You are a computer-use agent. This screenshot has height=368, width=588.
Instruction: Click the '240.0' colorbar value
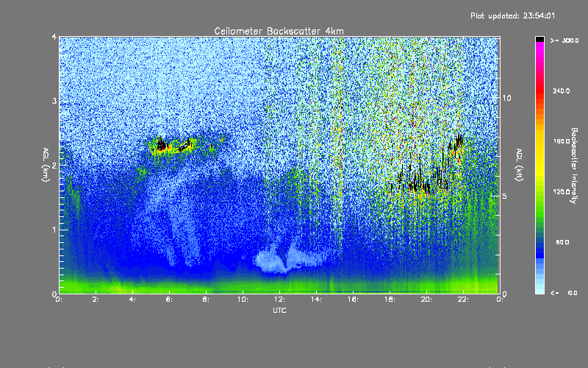[562, 91]
